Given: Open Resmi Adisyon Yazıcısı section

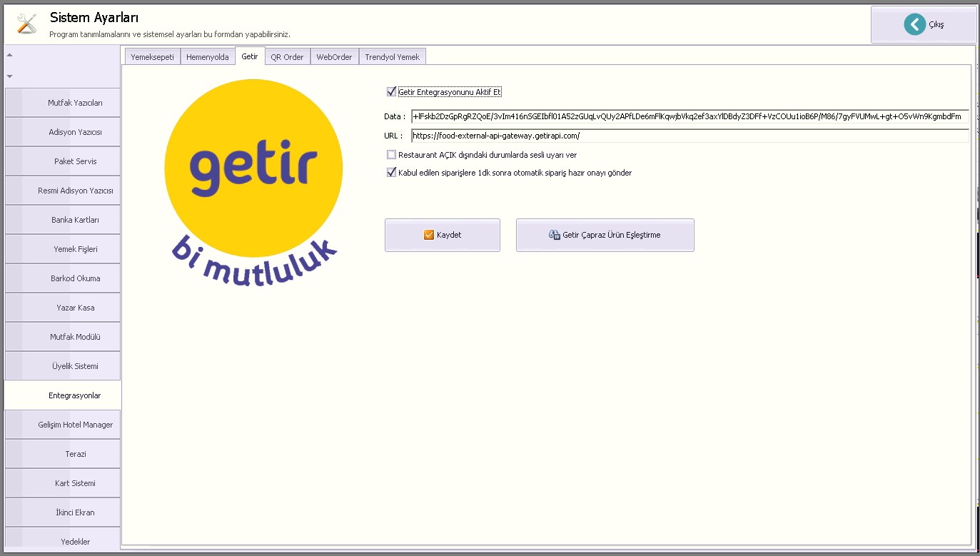Looking at the screenshot, I should 63,191.
